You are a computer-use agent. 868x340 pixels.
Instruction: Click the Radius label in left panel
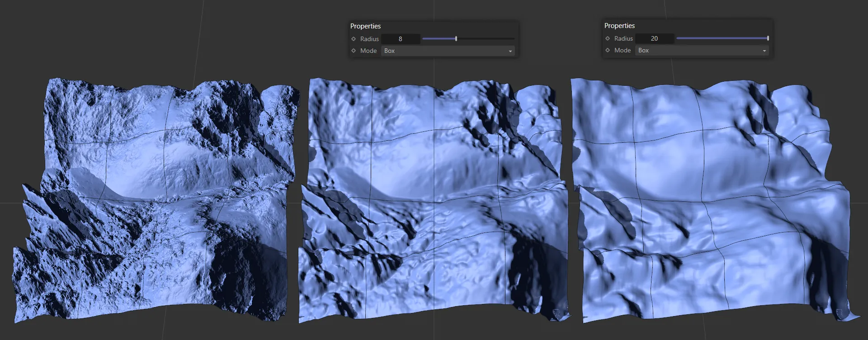[x=369, y=39]
